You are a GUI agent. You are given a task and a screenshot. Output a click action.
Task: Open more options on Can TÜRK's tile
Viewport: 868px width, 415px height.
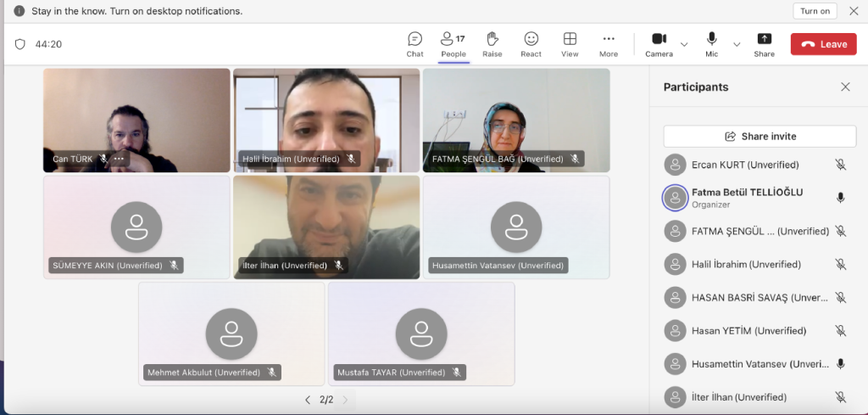pyautogui.click(x=119, y=159)
